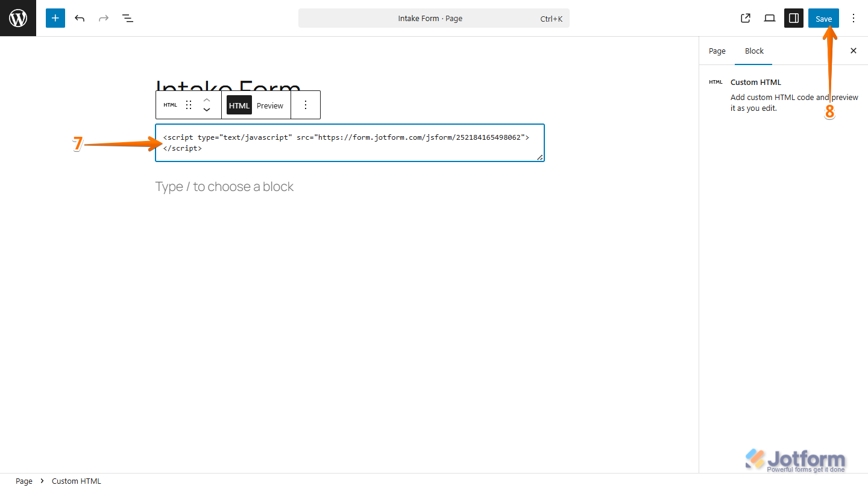
Task: Switch to the Page tab
Action: pyautogui.click(x=717, y=51)
